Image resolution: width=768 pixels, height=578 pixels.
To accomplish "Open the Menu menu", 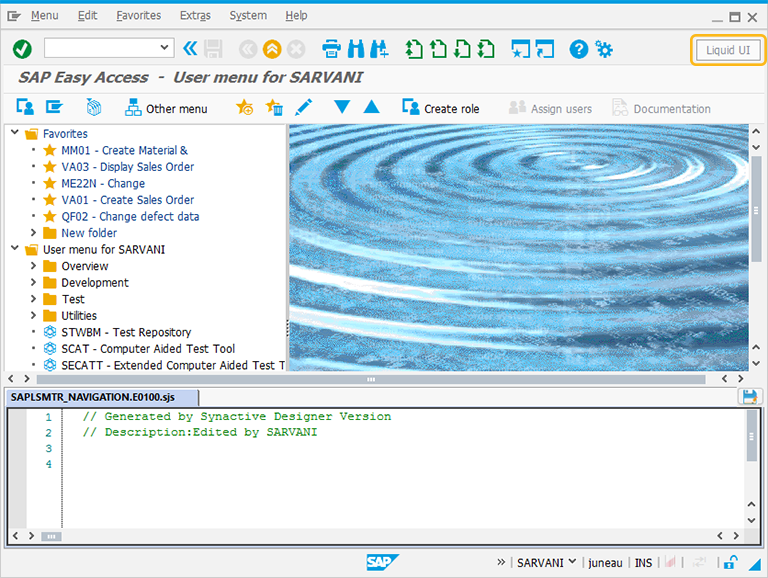I will 45,16.
